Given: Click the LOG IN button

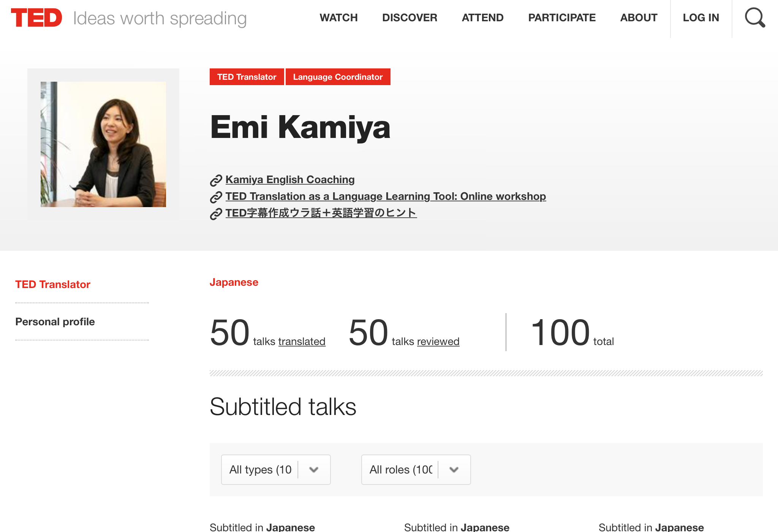Looking at the screenshot, I should pos(701,18).
